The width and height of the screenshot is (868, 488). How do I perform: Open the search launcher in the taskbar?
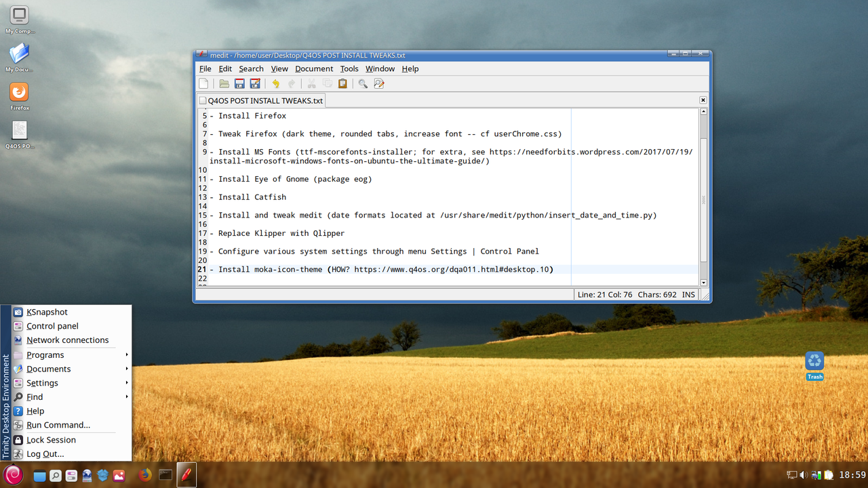pyautogui.click(x=56, y=476)
